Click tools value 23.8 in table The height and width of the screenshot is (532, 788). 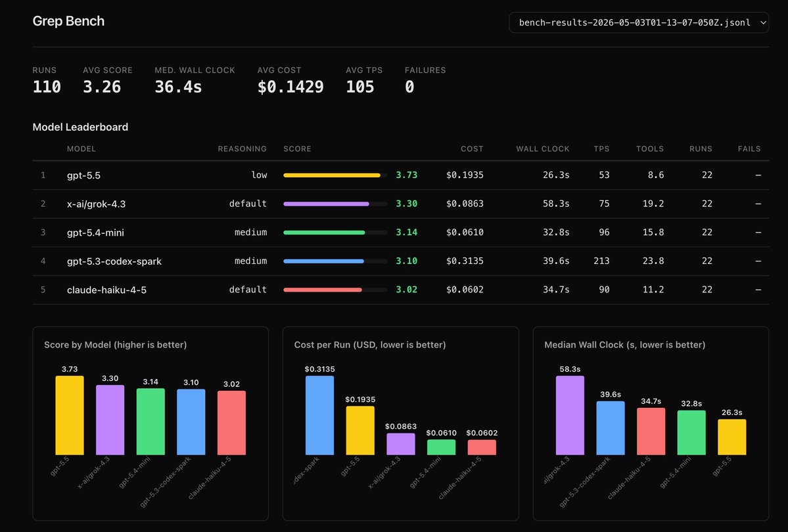pyautogui.click(x=653, y=261)
